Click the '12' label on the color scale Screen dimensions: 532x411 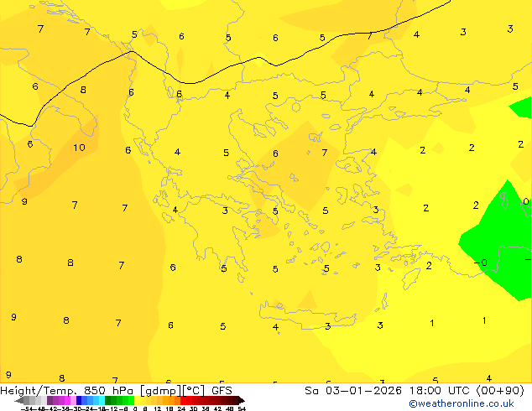(x=158, y=408)
